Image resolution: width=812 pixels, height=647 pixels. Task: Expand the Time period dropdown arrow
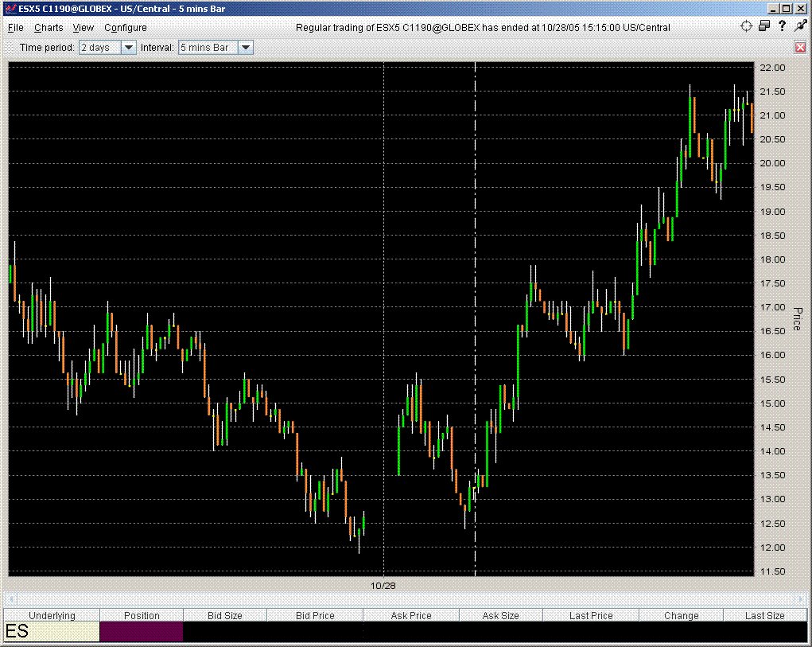pyautogui.click(x=128, y=48)
